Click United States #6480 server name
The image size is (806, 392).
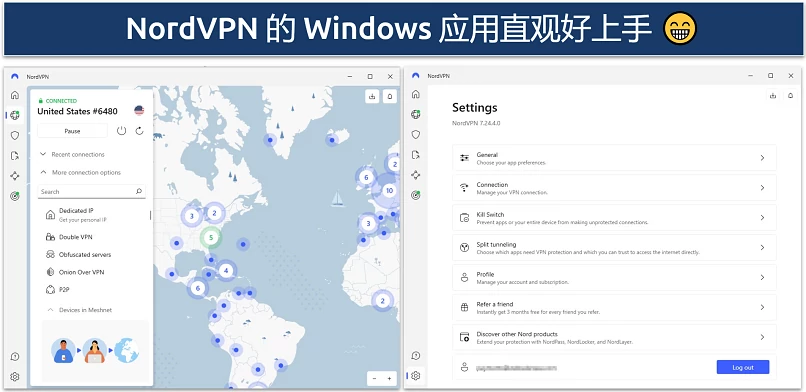77,111
